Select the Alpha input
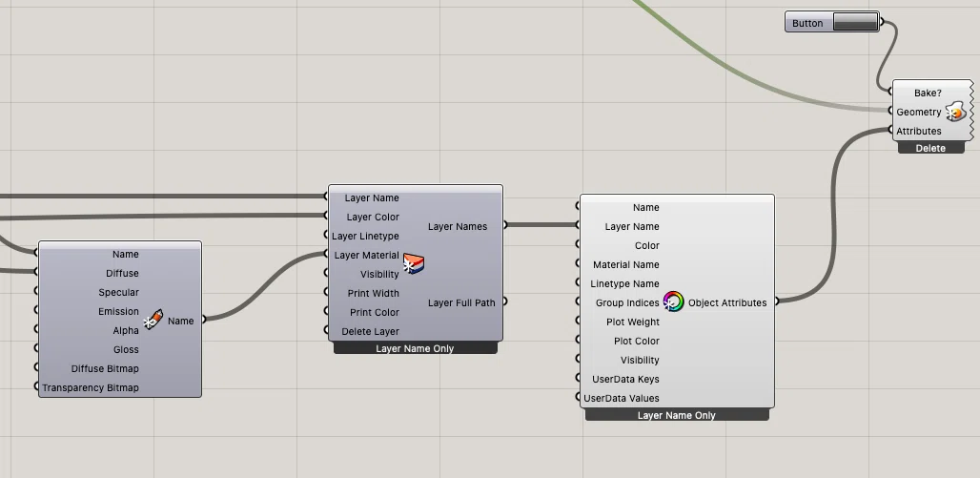This screenshot has height=478, width=980. point(126,331)
